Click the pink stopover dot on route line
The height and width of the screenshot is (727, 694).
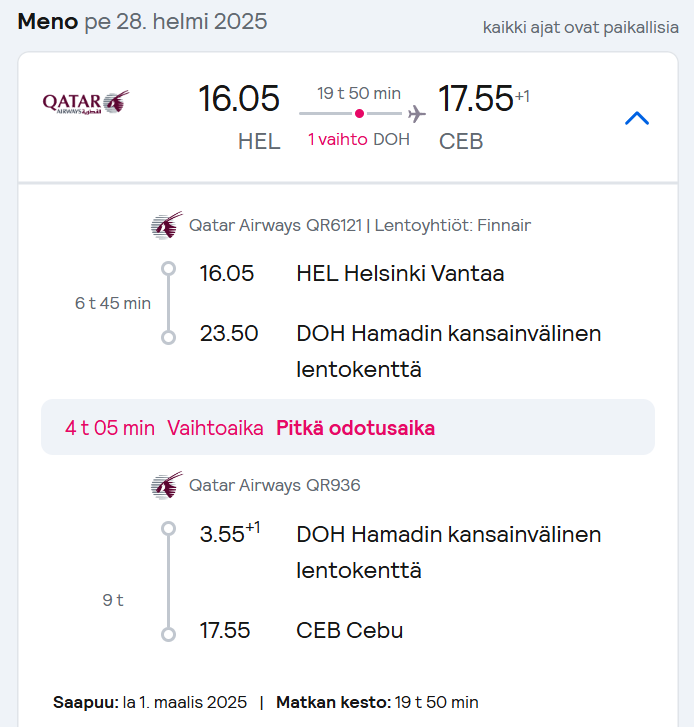click(x=359, y=114)
